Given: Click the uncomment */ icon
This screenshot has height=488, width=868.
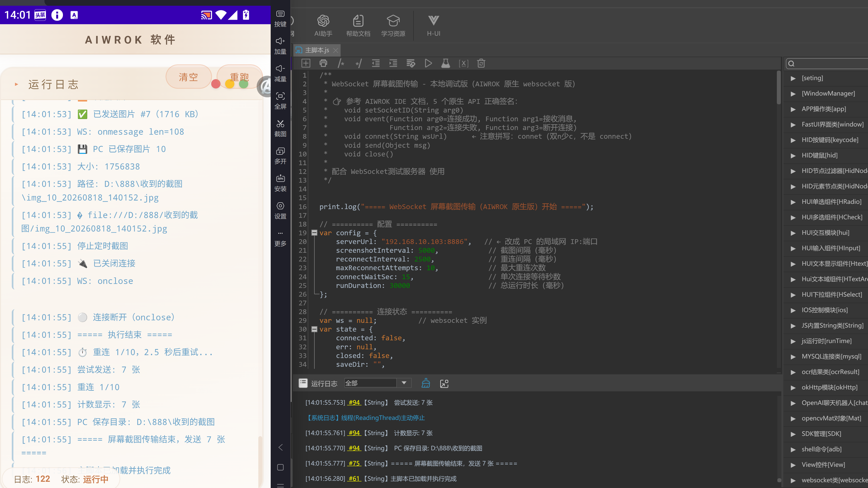Looking at the screenshot, I should [358, 63].
